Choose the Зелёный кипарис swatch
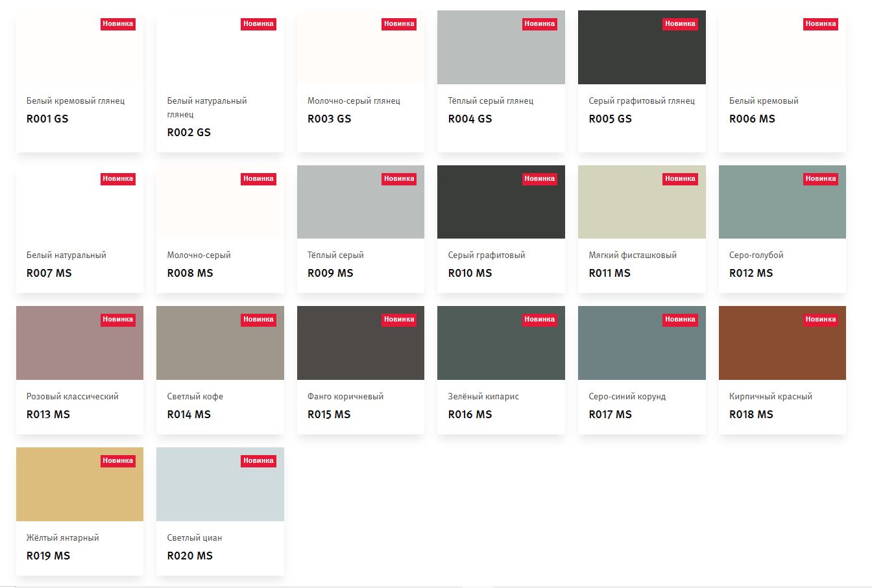This screenshot has width=872, height=588. tap(500, 343)
